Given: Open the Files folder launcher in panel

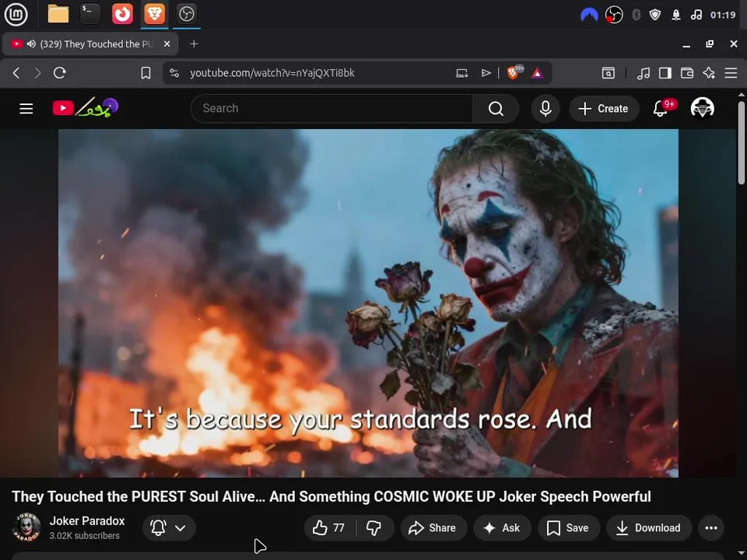Looking at the screenshot, I should tap(58, 14).
